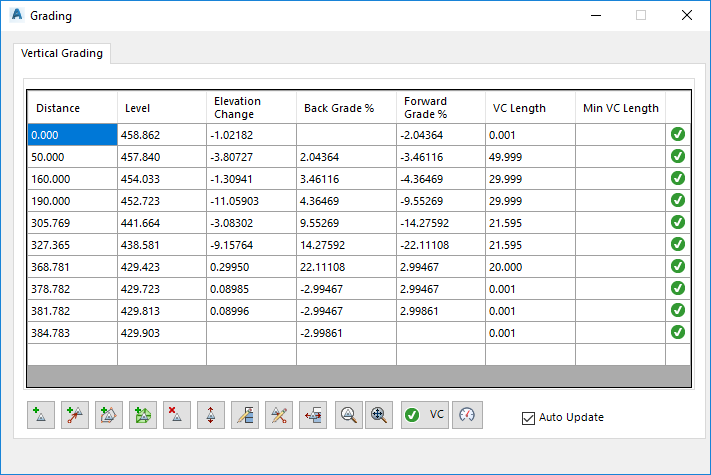711x475 pixels.
Task: Click the Level cell with value 441.664
Action: [161, 222]
